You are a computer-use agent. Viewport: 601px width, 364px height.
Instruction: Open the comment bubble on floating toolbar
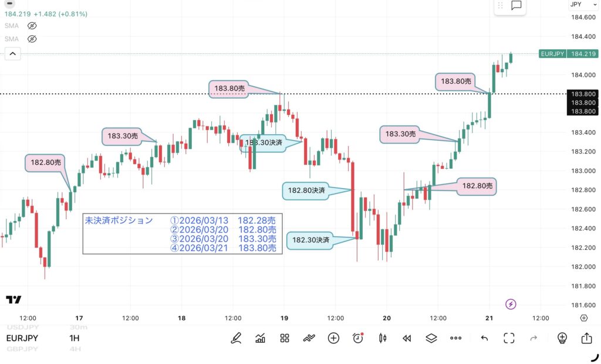click(x=516, y=5)
